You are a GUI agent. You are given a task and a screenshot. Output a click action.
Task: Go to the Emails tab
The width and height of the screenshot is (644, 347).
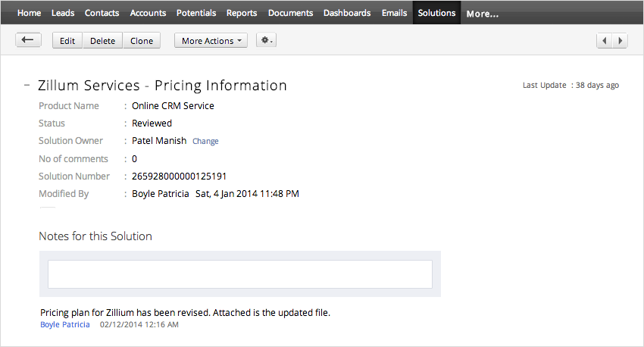pyautogui.click(x=394, y=13)
